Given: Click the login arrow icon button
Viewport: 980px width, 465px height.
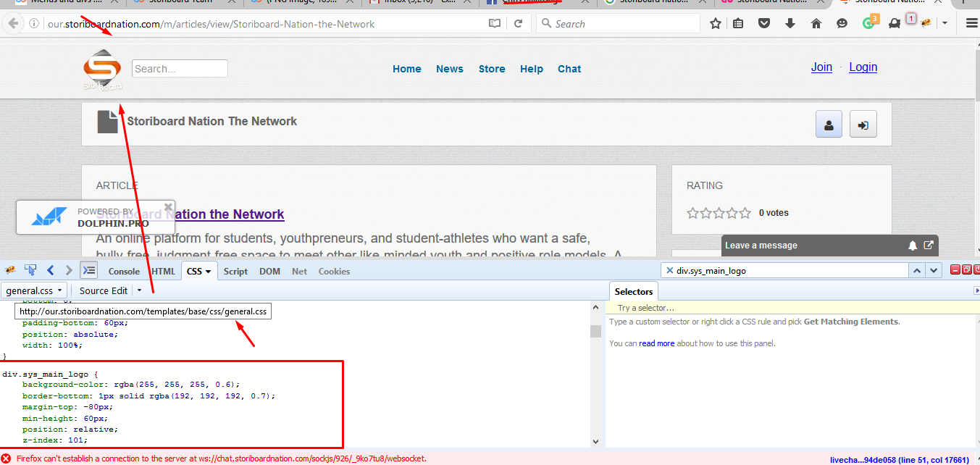Looking at the screenshot, I should click(863, 125).
